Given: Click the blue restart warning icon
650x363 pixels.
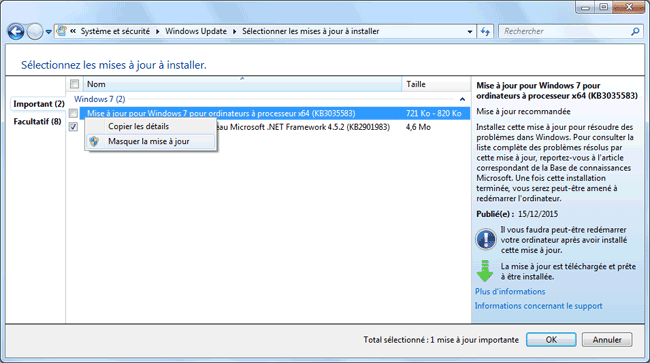Looking at the screenshot, I should (486, 239).
